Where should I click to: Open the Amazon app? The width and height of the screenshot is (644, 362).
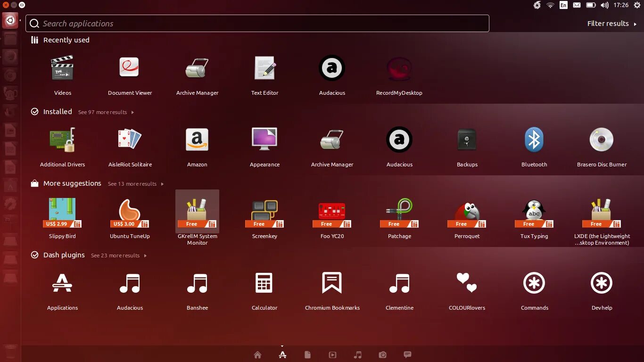click(197, 146)
